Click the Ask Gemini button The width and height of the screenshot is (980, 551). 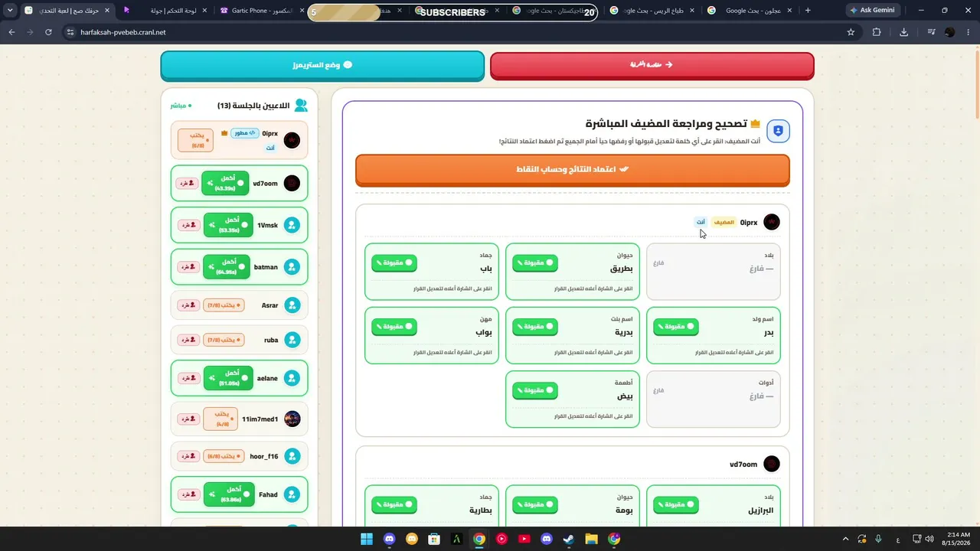coord(872,11)
